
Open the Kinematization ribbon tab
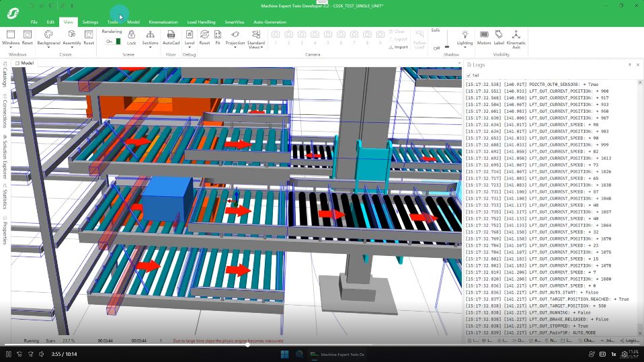click(x=163, y=21)
